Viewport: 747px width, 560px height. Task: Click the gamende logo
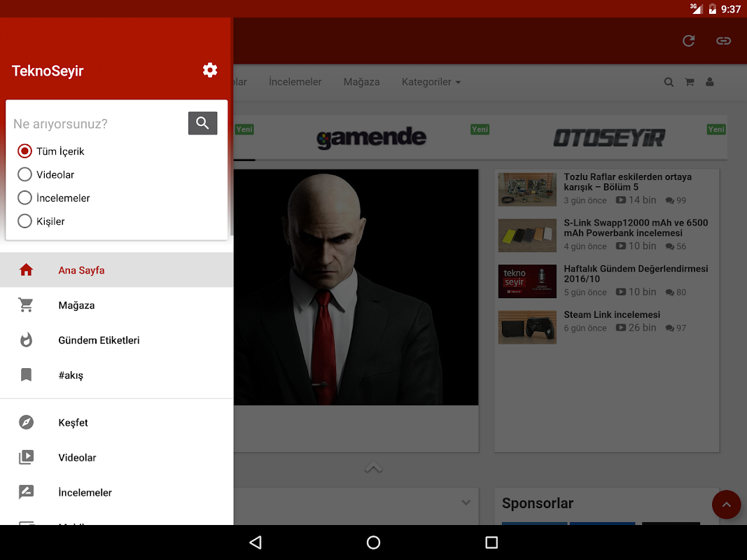(x=371, y=138)
